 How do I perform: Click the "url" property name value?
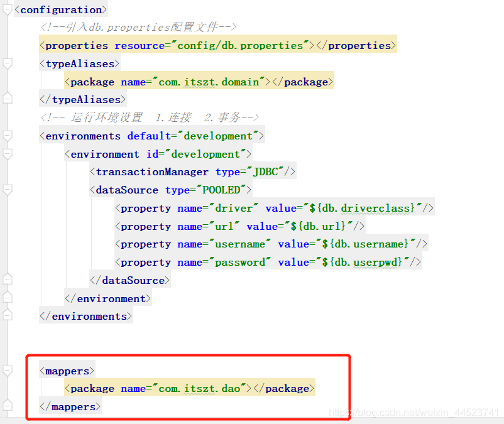pos(224,227)
